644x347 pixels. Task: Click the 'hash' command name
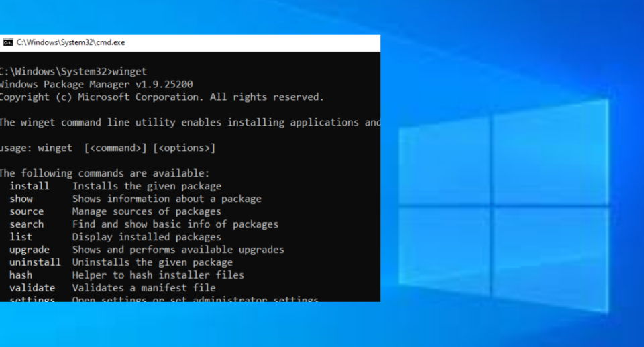[21, 275]
